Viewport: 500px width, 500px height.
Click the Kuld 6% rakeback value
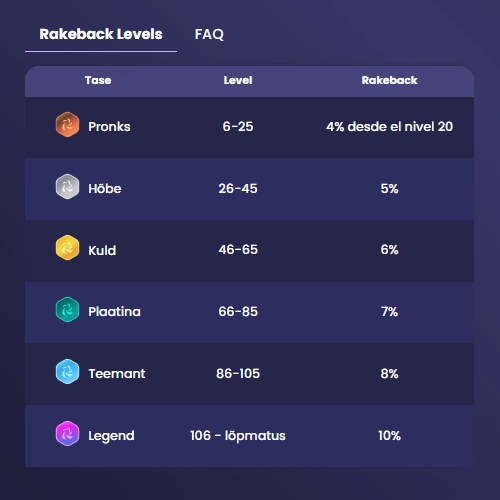tap(389, 250)
